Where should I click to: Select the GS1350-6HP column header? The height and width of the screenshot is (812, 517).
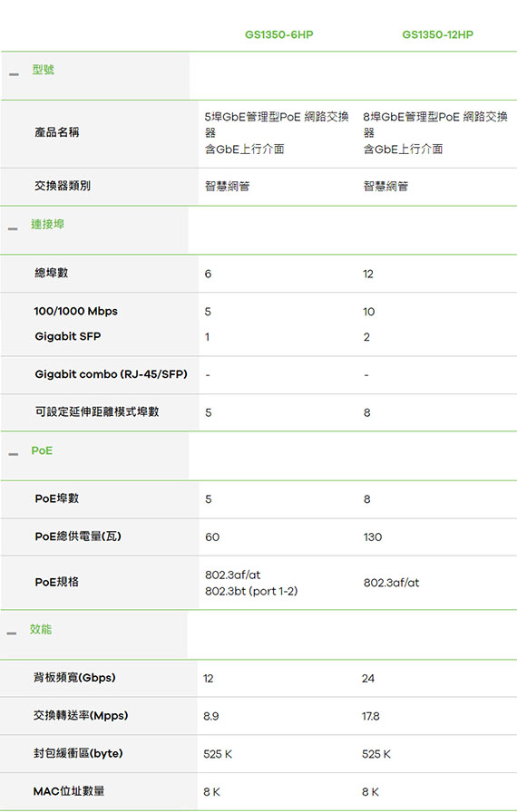[278, 34]
